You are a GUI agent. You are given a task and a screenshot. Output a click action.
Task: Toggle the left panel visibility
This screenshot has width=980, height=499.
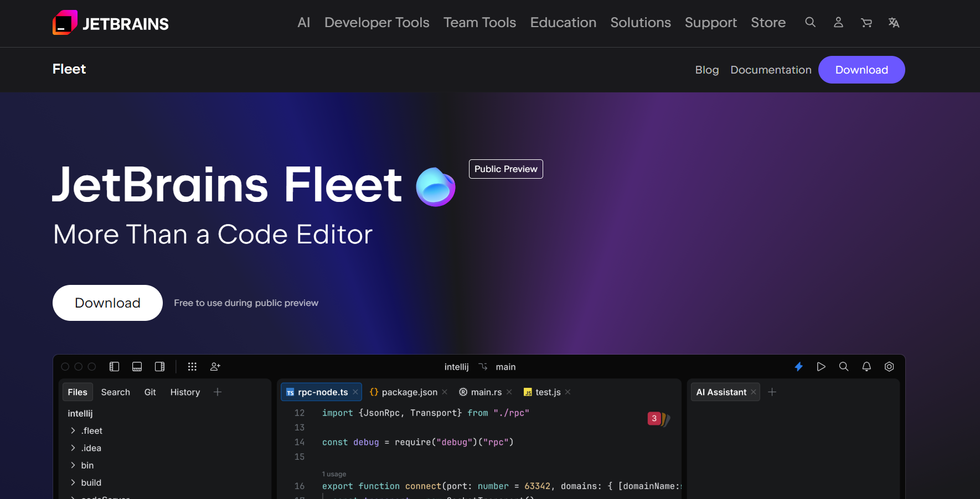coord(115,366)
